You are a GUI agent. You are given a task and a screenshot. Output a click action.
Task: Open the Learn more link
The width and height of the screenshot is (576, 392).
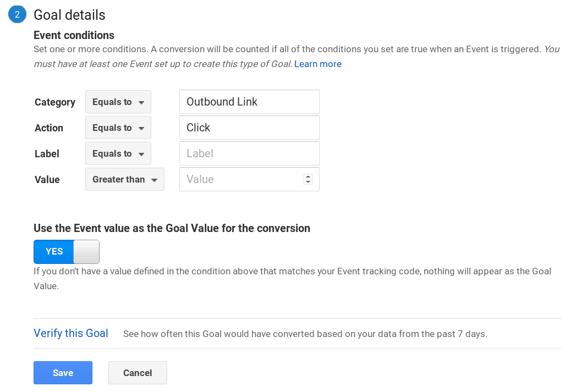[x=318, y=64]
